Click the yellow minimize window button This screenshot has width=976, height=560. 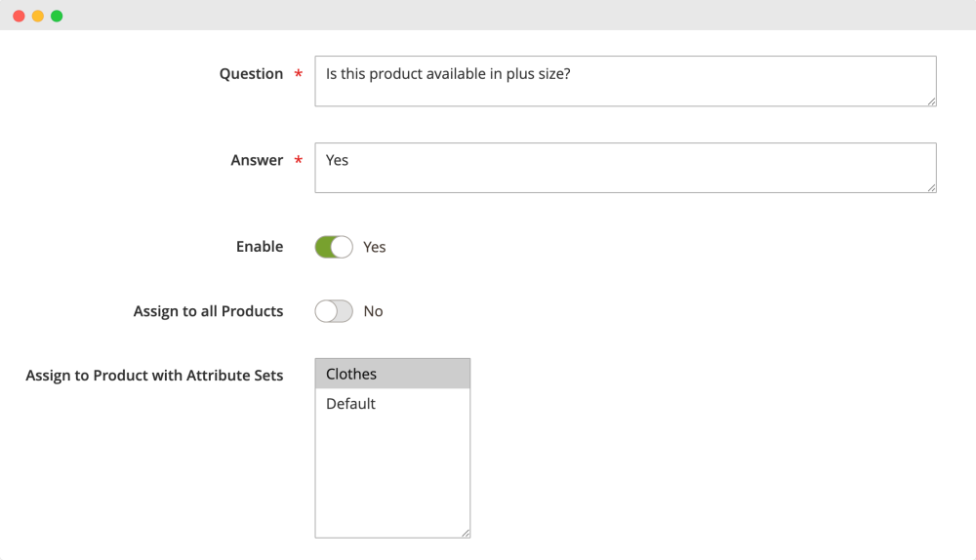(38, 17)
